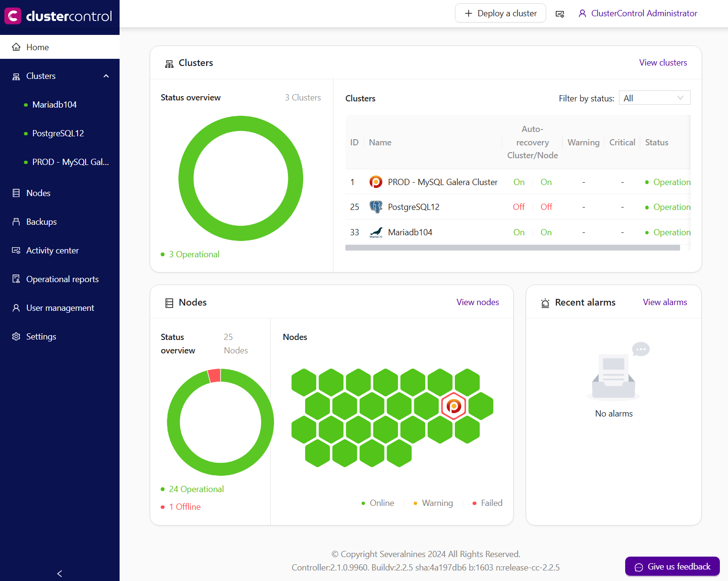The height and width of the screenshot is (581, 728).
Task: Click the ClusterControl logo icon
Action: 13,16
